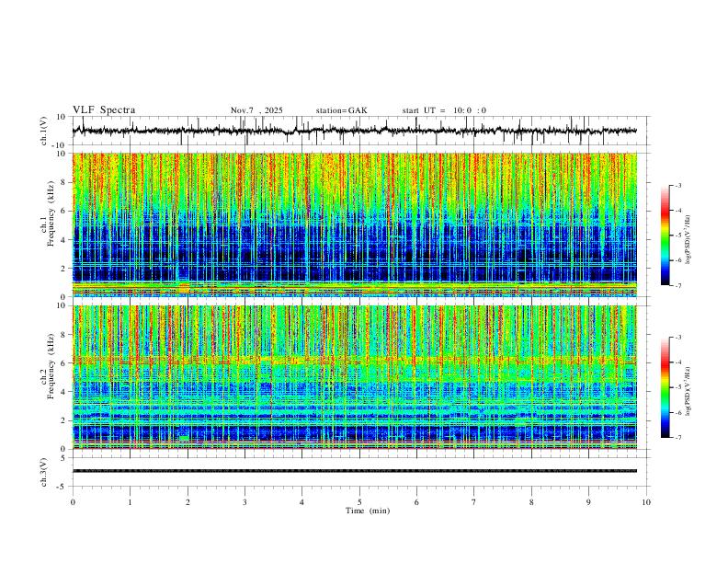Click the "ch.1(V)" waveform axis label

tap(44, 131)
